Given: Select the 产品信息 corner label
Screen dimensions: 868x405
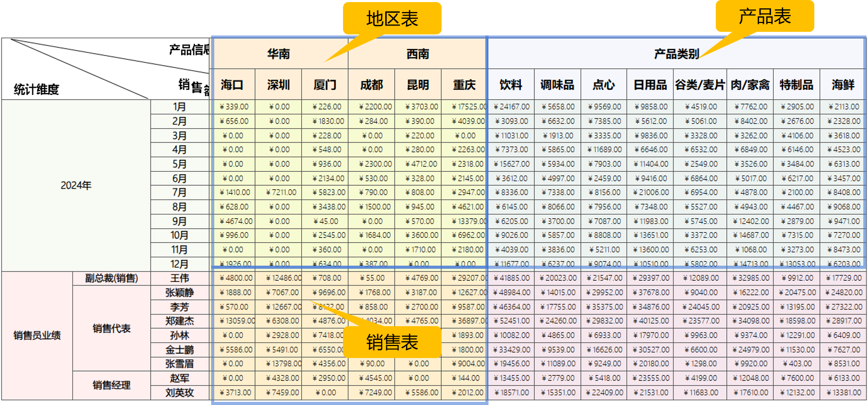Looking at the screenshot, I should pyautogui.click(x=189, y=50).
